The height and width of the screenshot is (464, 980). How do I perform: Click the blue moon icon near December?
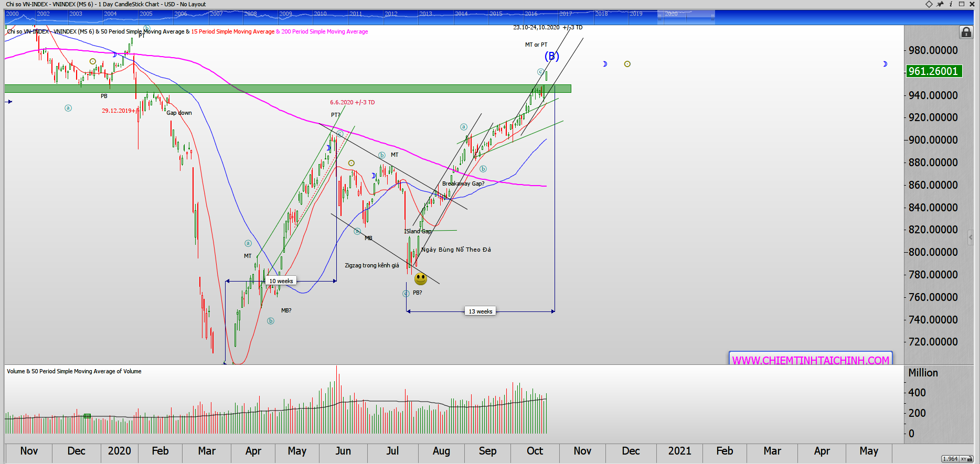605,64
